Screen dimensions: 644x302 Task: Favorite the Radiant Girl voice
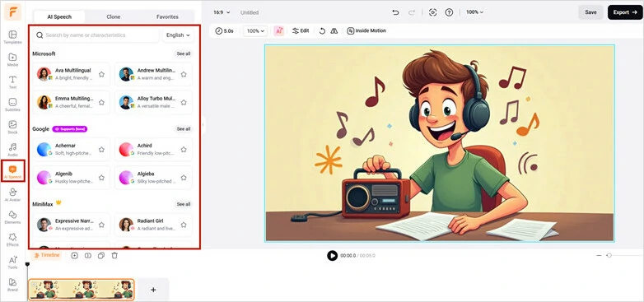pyautogui.click(x=184, y=225)
